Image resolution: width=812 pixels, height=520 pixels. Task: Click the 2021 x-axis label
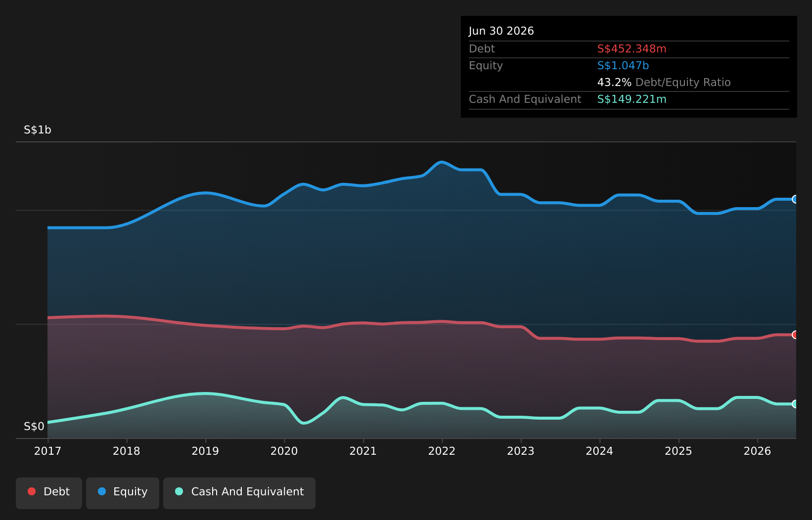pyautogui.click(x=363, y=451)
